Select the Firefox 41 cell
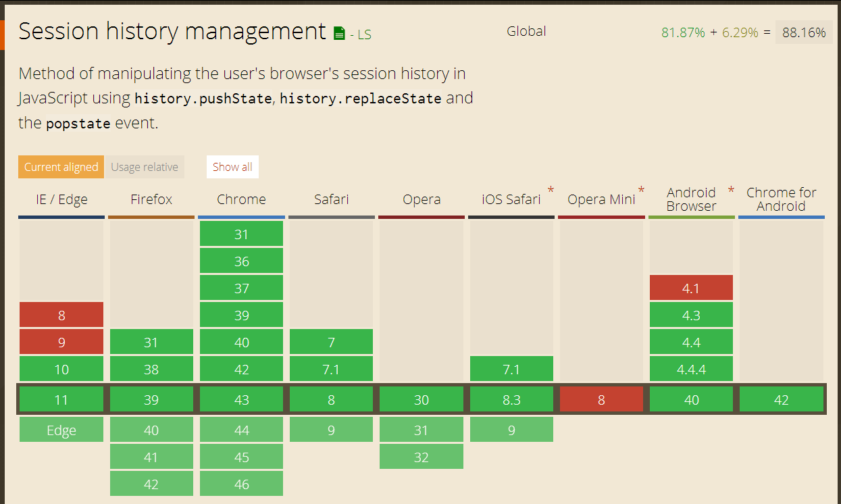Viewport: 841px width, 504px height. (x=151, y=457)
